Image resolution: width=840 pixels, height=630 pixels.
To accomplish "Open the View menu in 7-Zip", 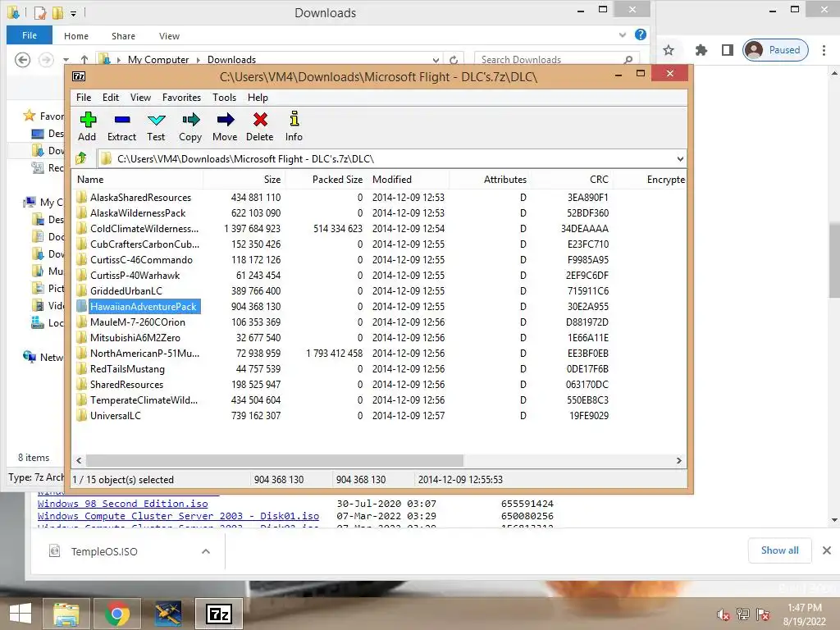I will click(x=140, y=98).
